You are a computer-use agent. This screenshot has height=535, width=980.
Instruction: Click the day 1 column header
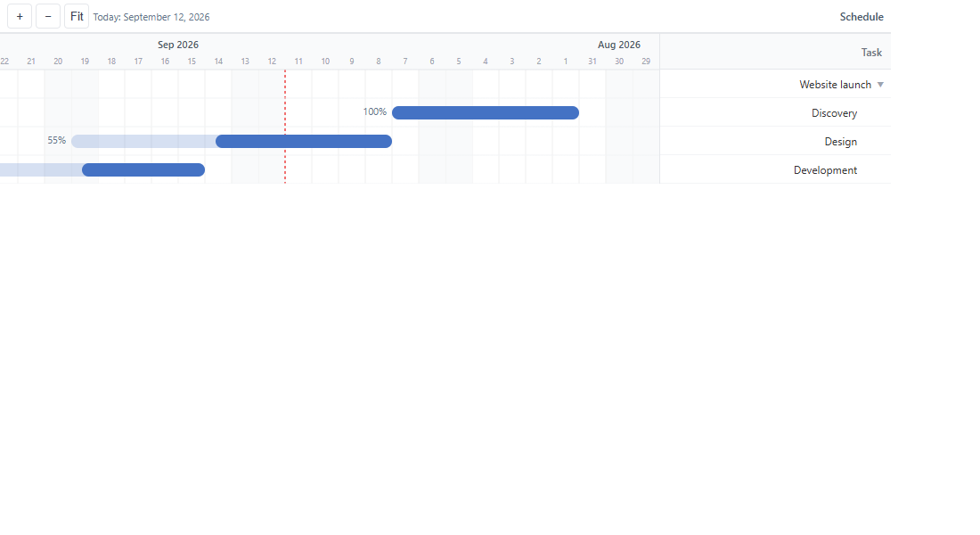566,62
